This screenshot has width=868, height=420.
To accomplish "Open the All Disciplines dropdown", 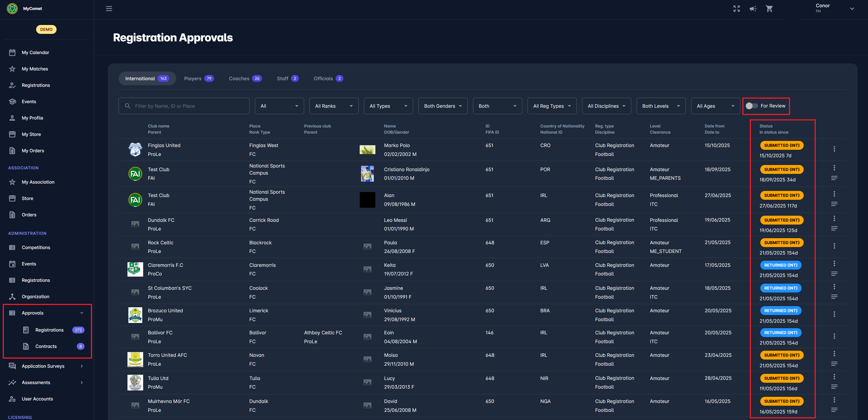I will (x=606, y=106).
